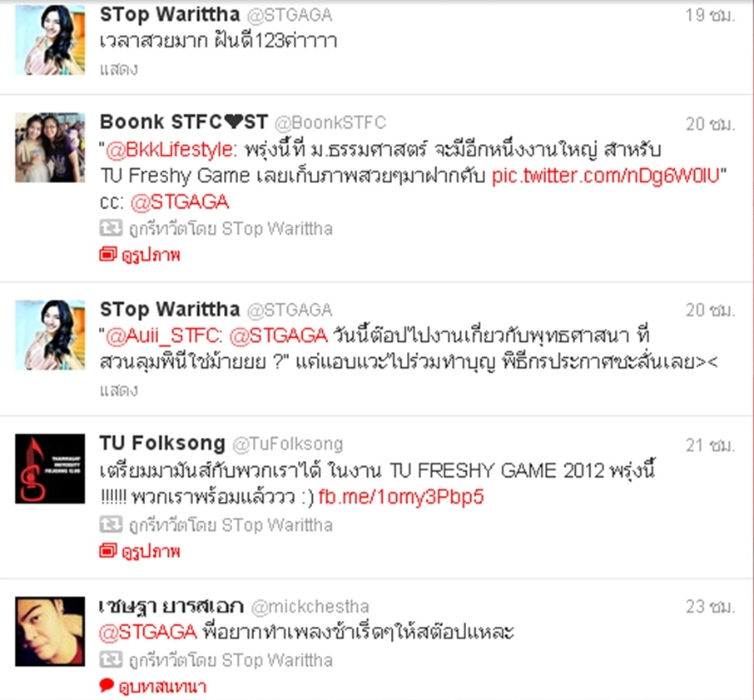The height and width of the screenshot is (700, 754).
Task: Click photo icon in TU Folksong tweet
Action: 107,550
